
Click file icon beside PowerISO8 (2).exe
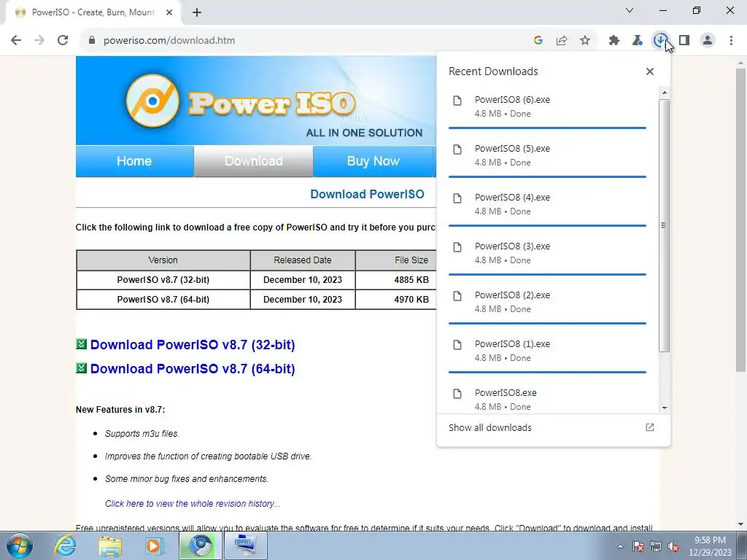point(457,296)
